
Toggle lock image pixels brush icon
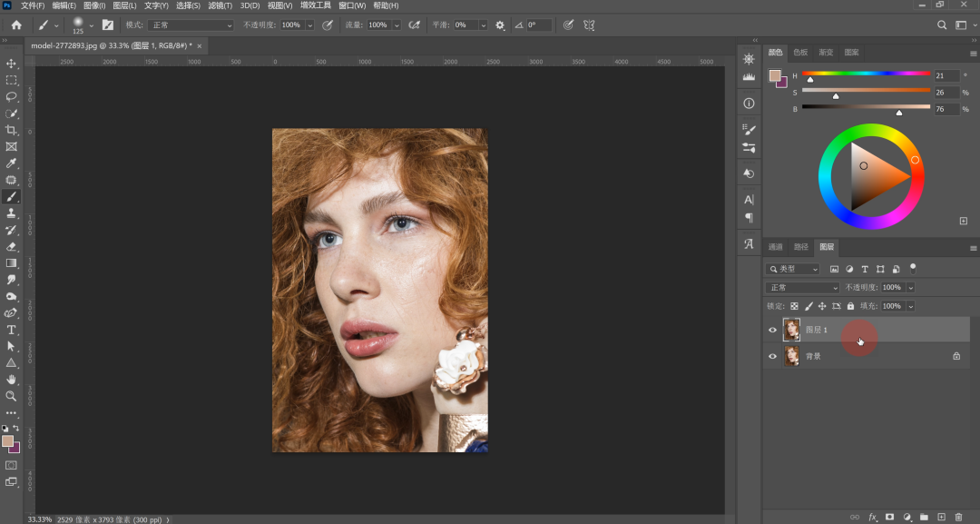click(x=808, y=306)
